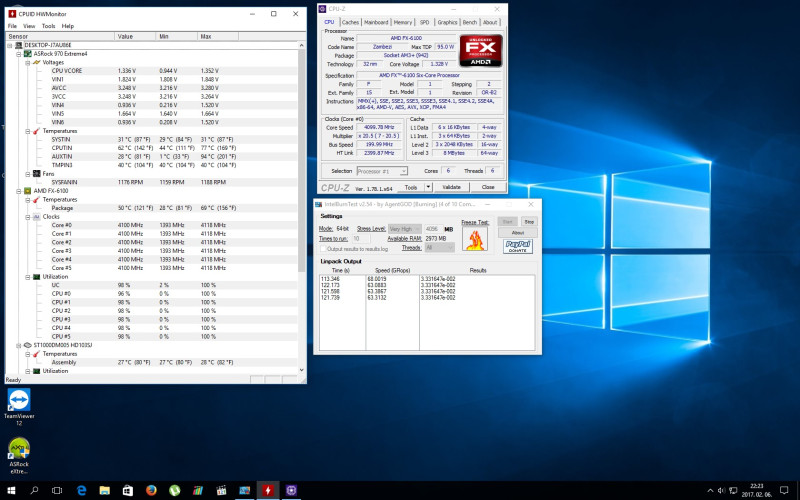Viewport: 800px width, 500px height.
Task: Click the Voltages lightning icon in HWMonitor
Action: [x=37, y=62]
